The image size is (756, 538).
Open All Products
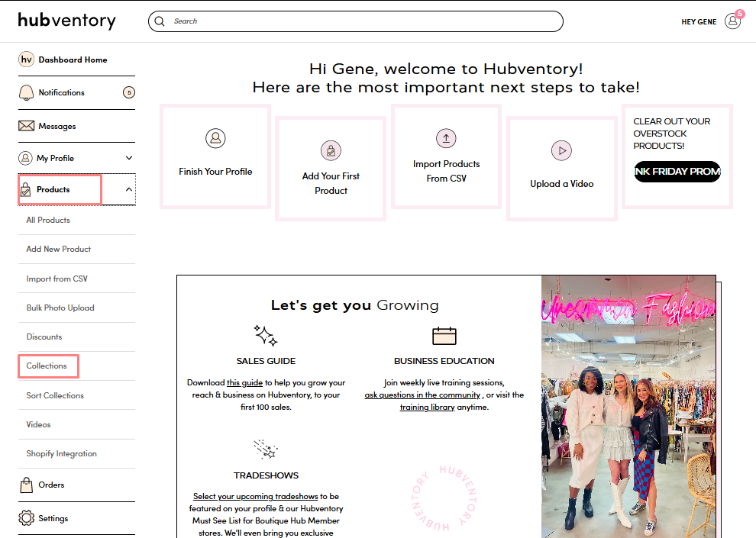click(x=48, y=220)
